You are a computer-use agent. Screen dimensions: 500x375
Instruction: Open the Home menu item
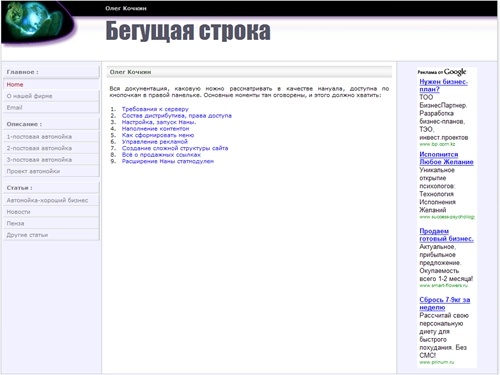[x=51, y=84]
